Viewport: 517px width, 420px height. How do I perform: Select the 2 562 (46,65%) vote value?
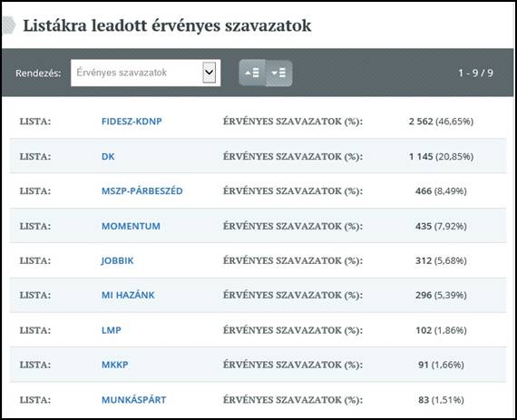441,122
